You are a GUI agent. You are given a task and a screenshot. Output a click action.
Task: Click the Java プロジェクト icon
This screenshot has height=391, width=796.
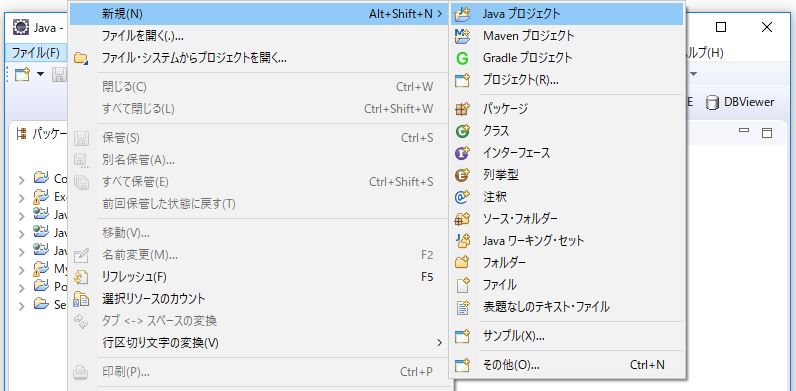(x=462, y=14)
